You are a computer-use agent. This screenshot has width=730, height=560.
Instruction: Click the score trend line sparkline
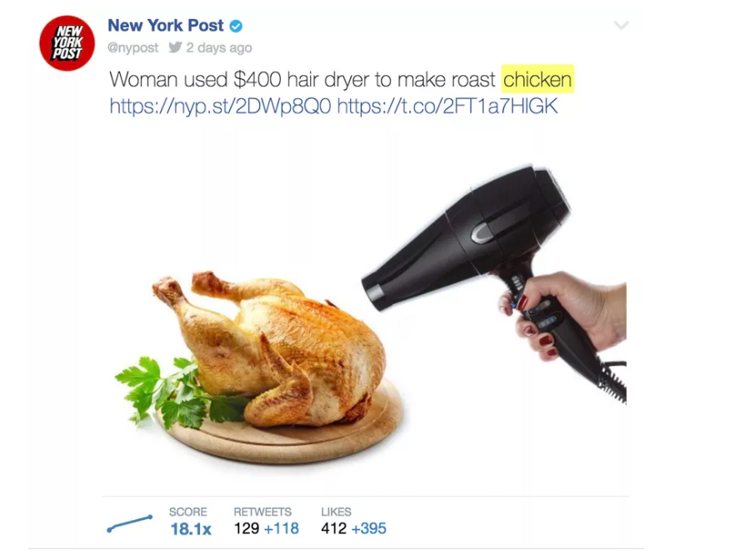point(129,523)
